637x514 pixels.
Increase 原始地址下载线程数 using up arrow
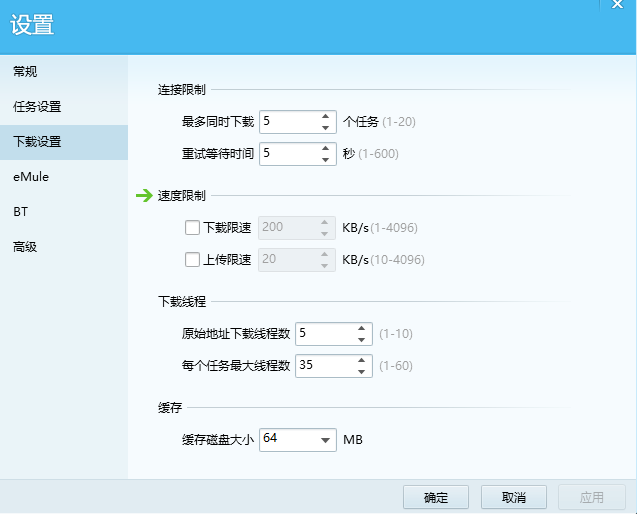coord(361,328)
